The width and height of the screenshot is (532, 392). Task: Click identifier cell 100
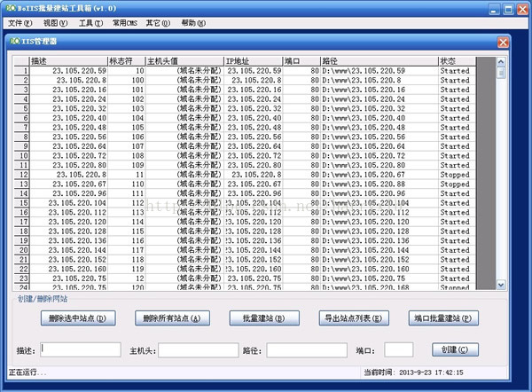(126, 81)
